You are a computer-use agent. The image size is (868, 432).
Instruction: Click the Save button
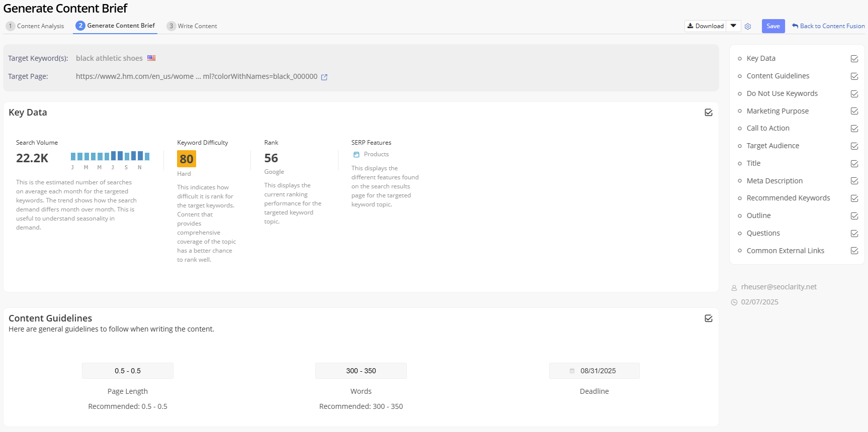[x=773, y=26]
